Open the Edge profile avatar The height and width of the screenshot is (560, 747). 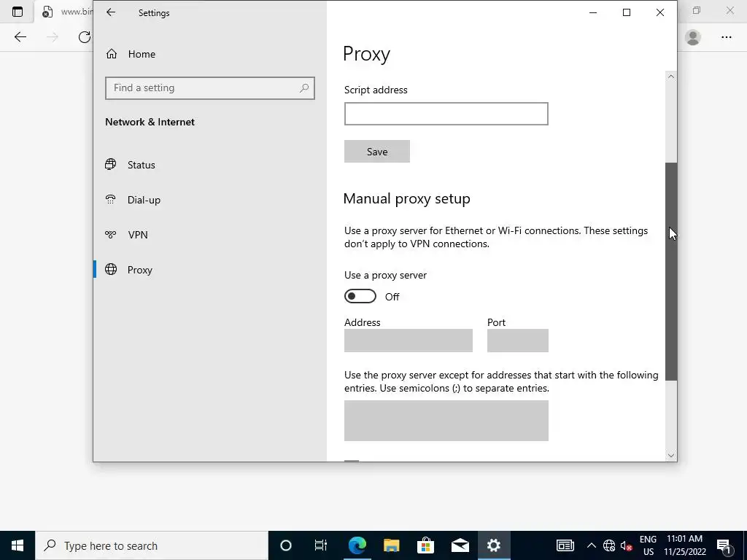(x=693, y=37)
